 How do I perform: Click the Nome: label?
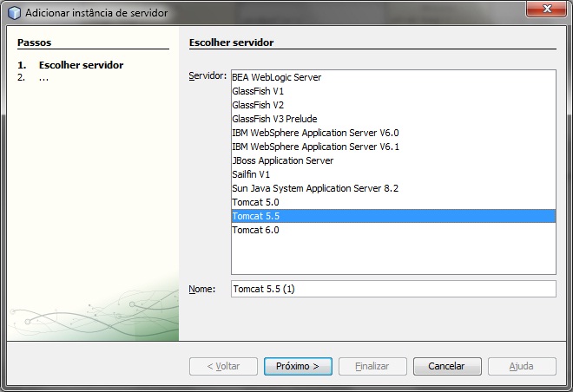[201, 289]
